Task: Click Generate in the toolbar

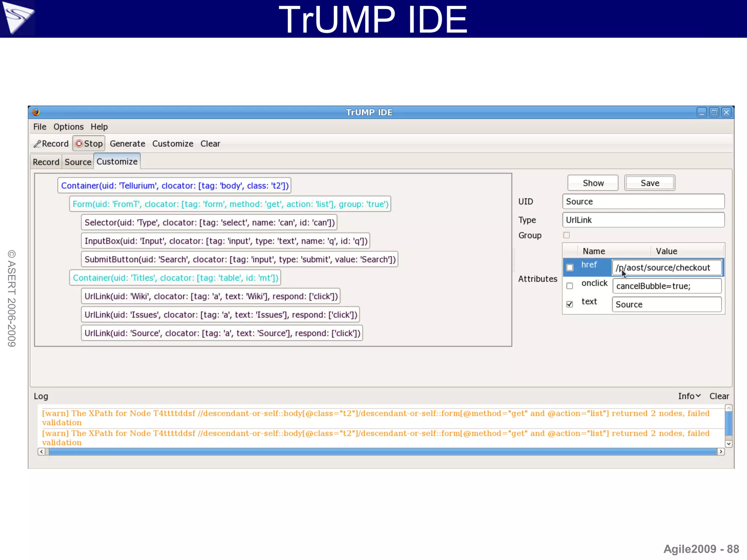Action: (x=127, y=144)
